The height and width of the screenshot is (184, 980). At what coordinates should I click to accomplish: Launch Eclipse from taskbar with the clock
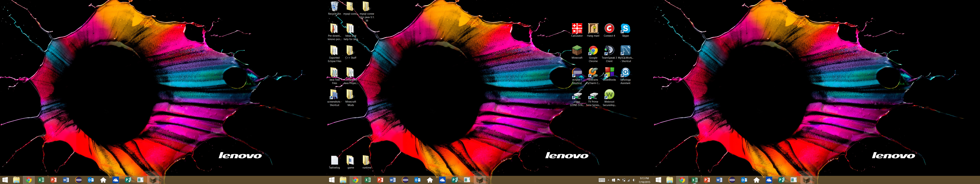point(405,180)
